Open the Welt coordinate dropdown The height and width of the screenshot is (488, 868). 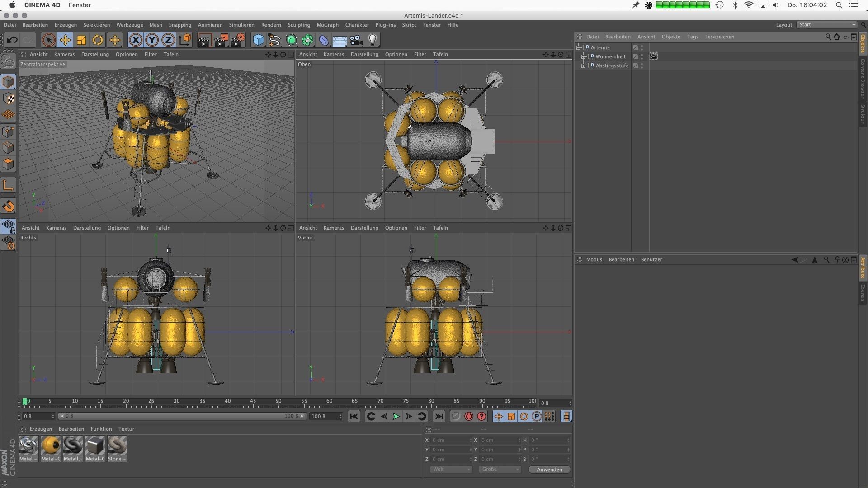[x=451, y=469]
